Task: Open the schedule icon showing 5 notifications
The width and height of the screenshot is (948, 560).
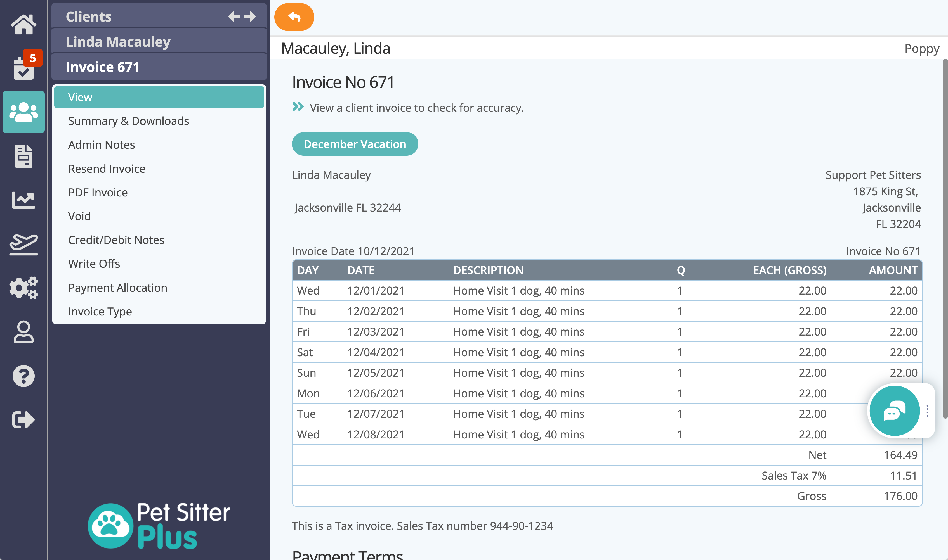Action: click(x=23, y=67)
